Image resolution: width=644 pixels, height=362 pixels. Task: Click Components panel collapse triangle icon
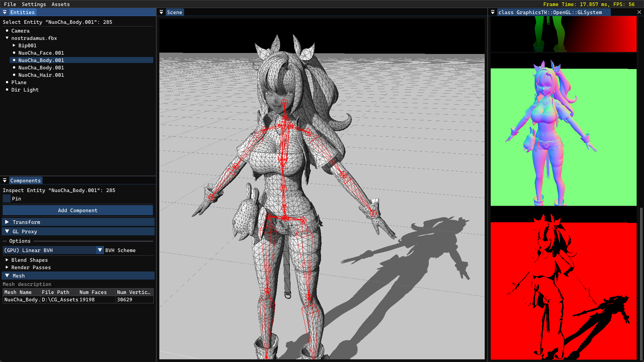point(5,180)
